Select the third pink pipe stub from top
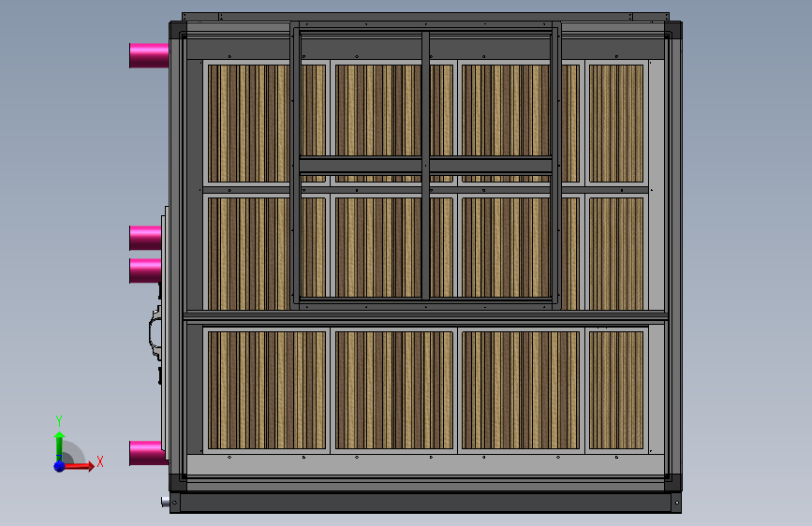812x526 pixels. (145, 270)
